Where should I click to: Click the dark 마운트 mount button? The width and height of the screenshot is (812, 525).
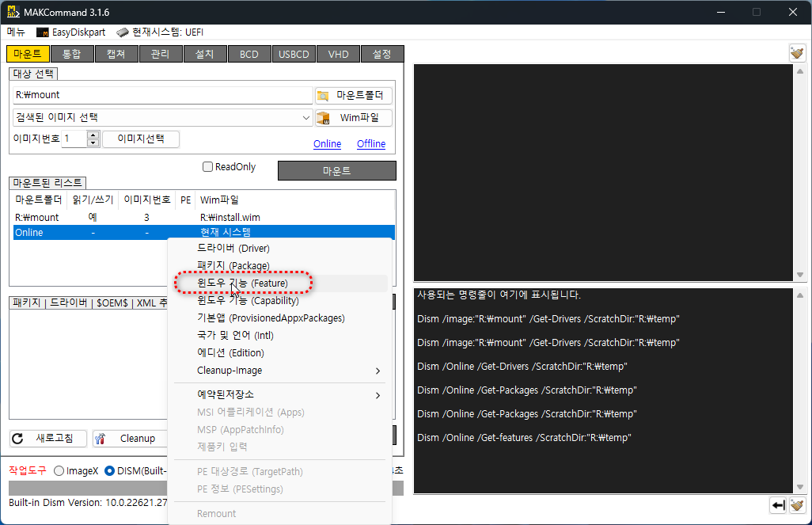point(337,170)
